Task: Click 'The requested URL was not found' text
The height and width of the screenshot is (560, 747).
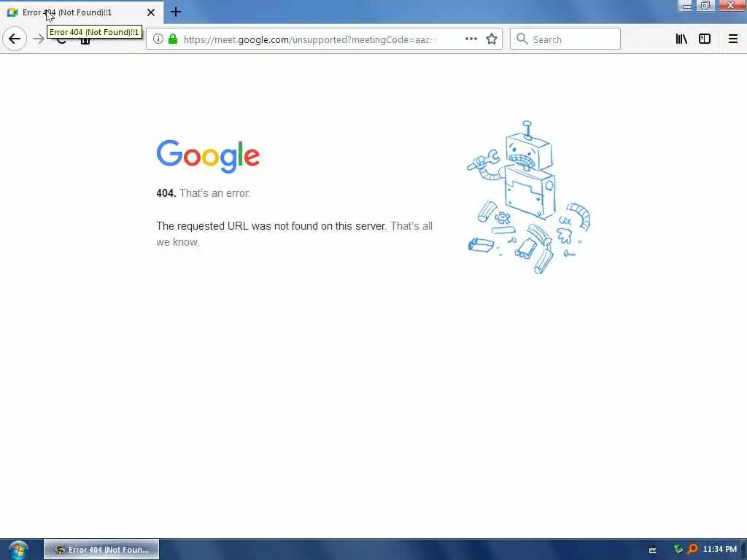Action: [x=271, y=226]
